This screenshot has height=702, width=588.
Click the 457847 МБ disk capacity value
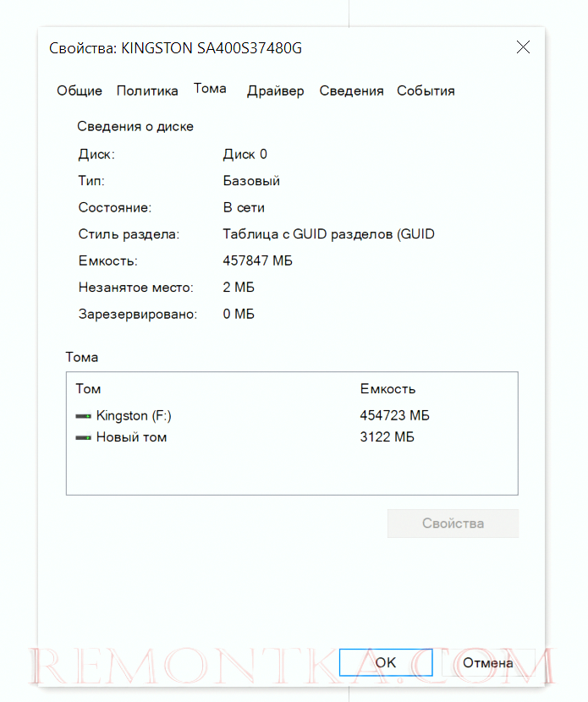[x=257, y=261]
